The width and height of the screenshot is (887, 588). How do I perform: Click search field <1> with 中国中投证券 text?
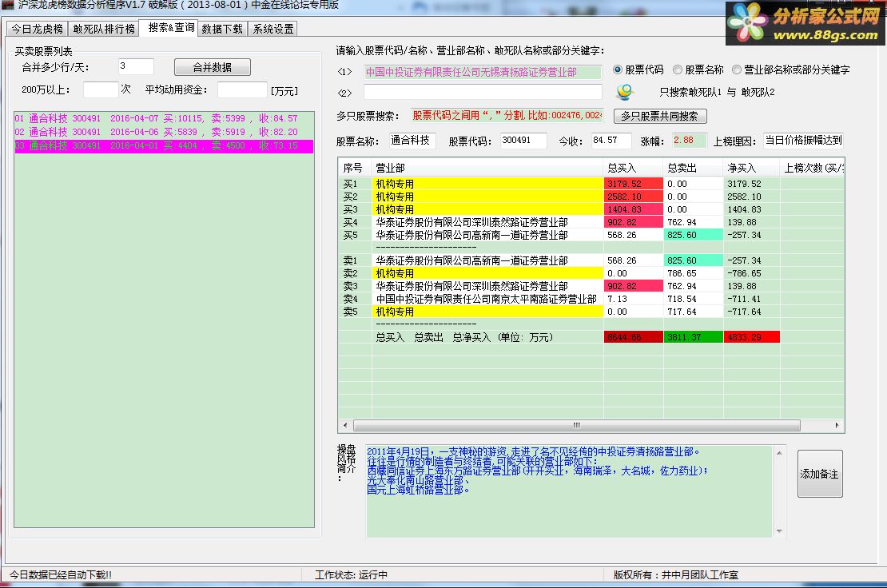click(x=483, y=72)
